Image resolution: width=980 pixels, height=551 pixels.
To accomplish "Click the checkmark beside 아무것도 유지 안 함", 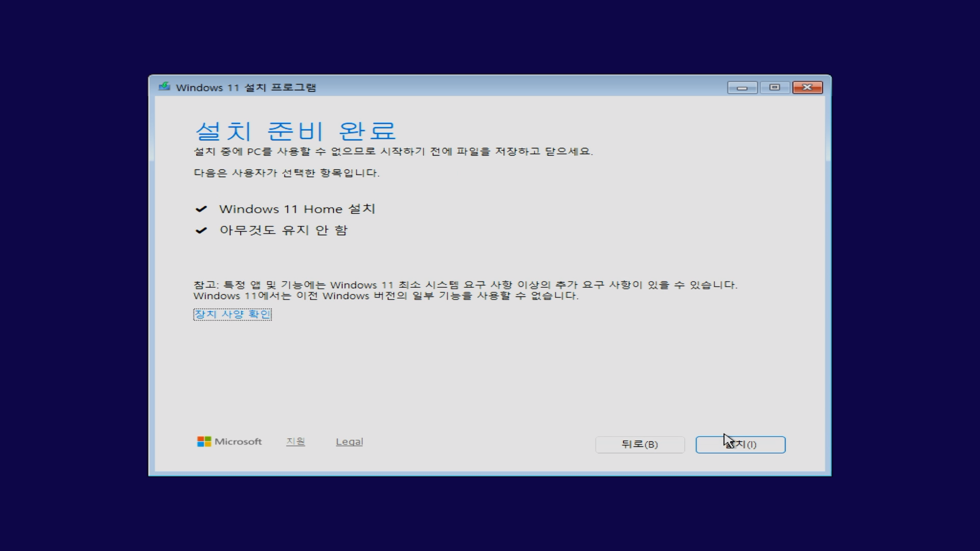I will click(202, 230).
